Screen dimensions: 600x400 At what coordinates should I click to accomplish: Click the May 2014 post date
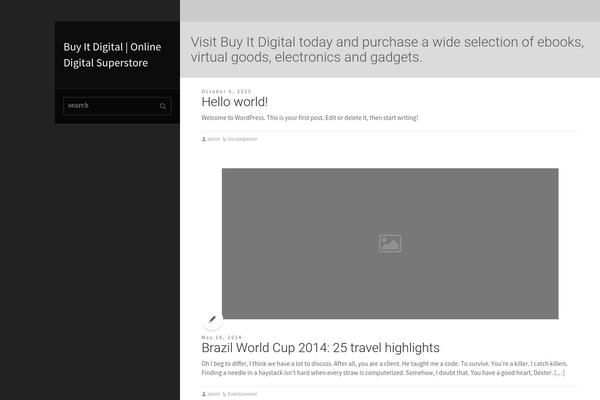click(222, 337)
